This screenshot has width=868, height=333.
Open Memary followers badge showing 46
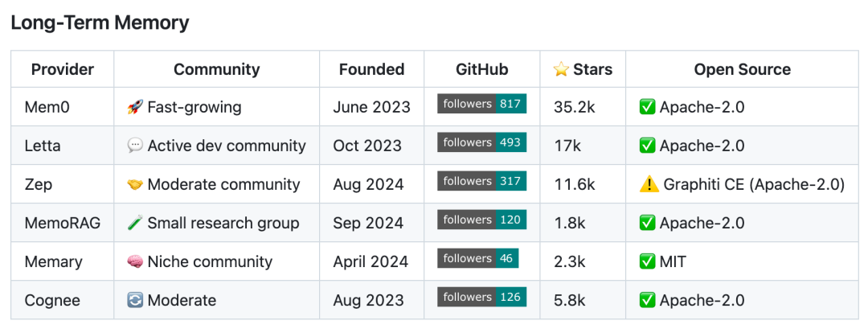click(x=477, y=258)
